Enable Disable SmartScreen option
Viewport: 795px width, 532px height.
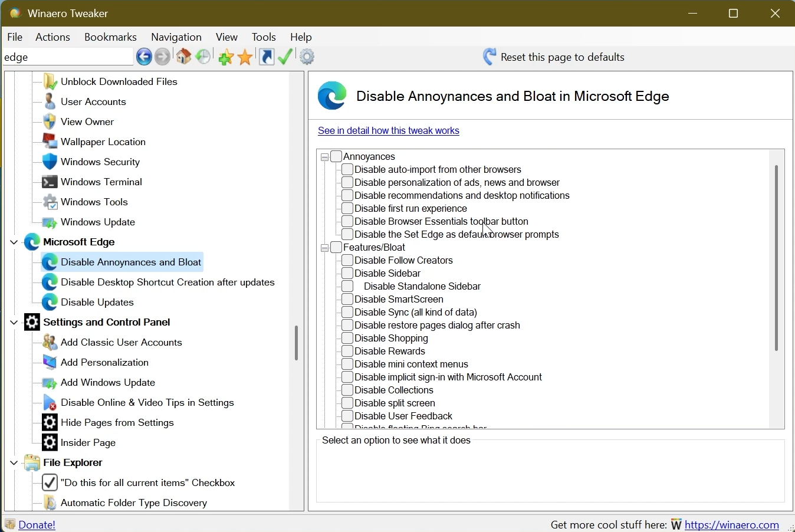pyautogui.click(x=348, y=299)
